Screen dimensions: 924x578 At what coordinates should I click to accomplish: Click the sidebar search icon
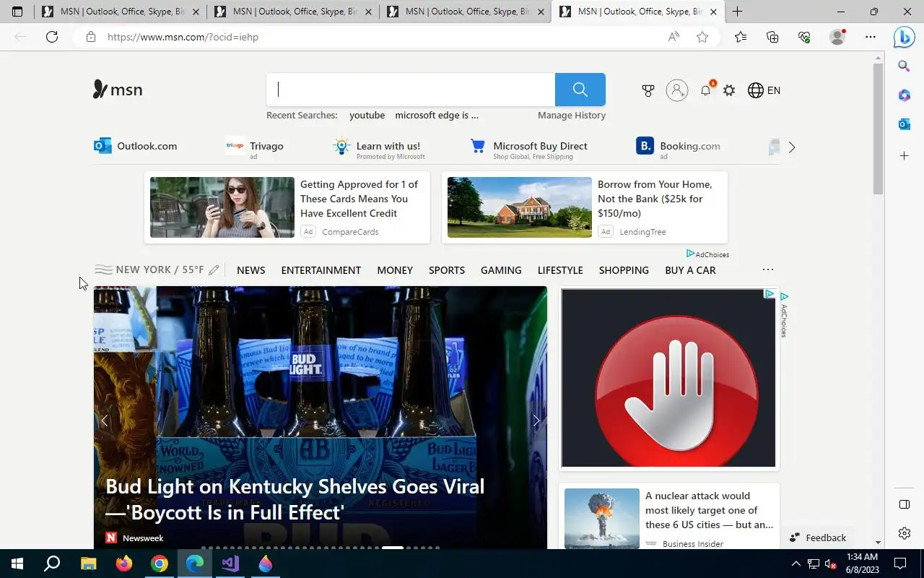point(904,66)
